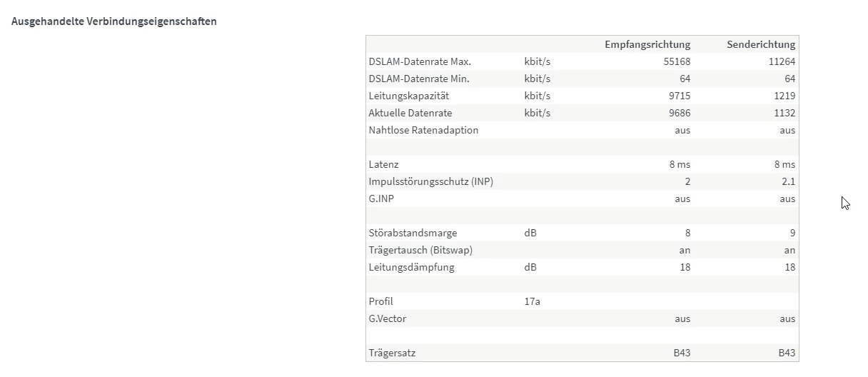The height and width of the screenshot is (377, 868).
Task: Click the 11264 send max datarate value
Action: point(782,61)
